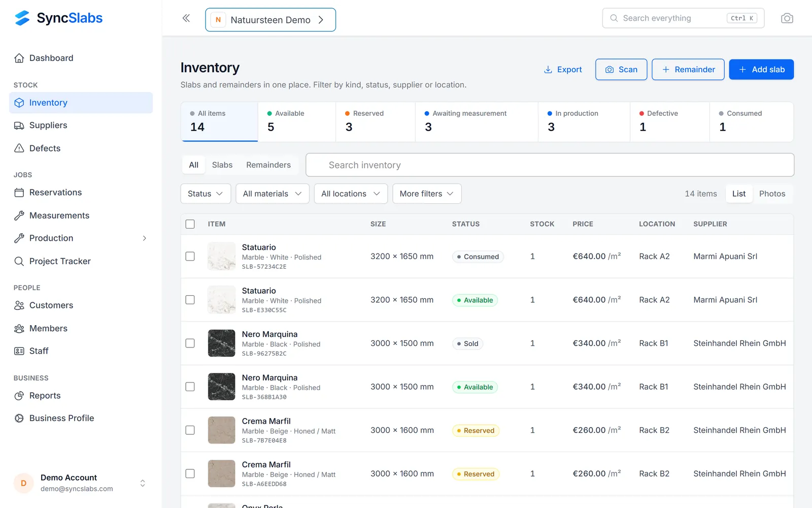Check the Nero Marquina SLB-96275B2C row checkbox
The height and width of the screenshot is (508, 812).
[190, 343]
